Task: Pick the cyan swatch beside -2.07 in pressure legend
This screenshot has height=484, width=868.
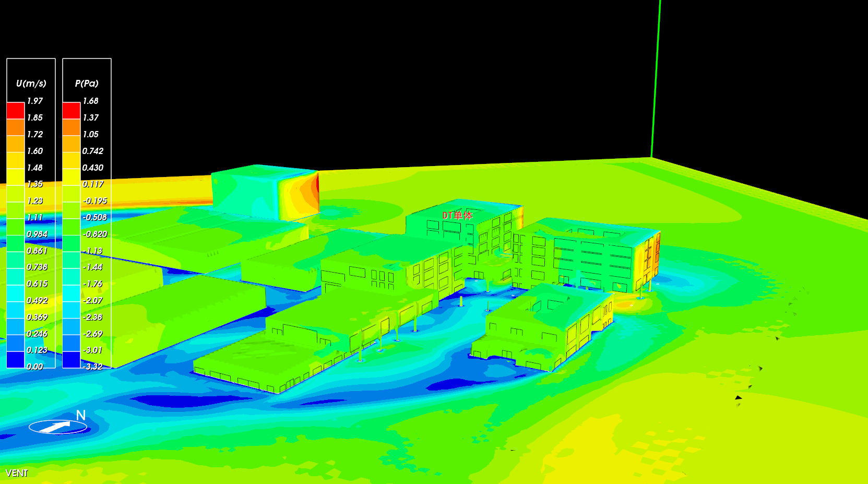Action: pyautogui.click(x=71, y=293)
